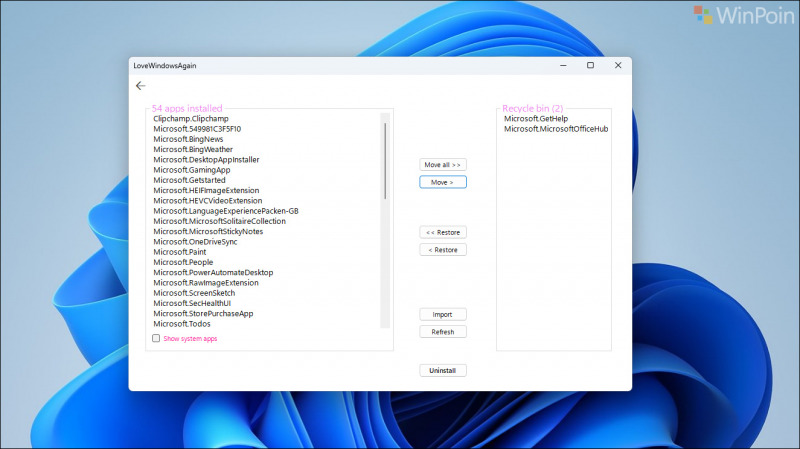Click the single < Restore button

tap(443, 250)
